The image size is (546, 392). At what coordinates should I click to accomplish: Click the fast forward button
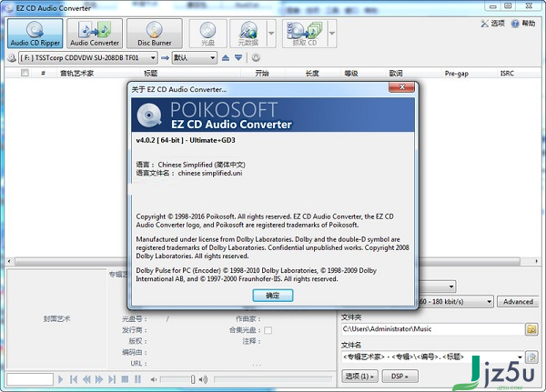pos(99,379)
